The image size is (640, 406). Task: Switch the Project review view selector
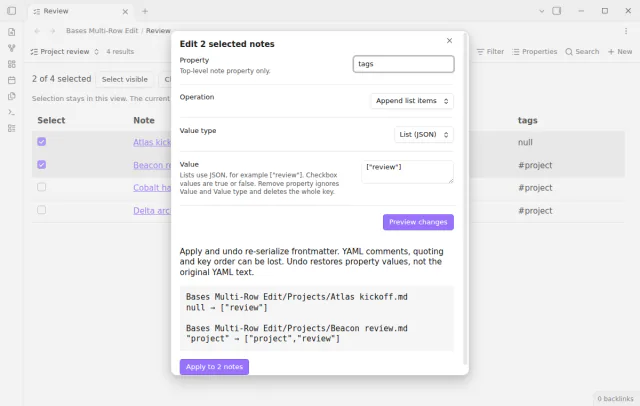tap(64, 51)
